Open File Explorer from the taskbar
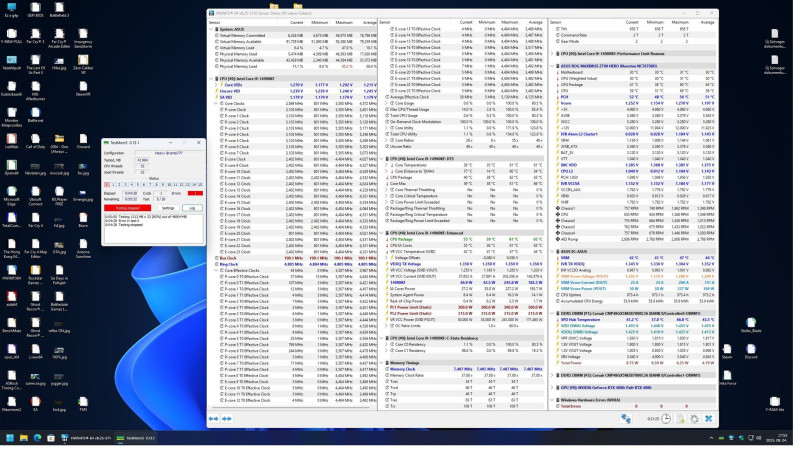 pos(23,438)
